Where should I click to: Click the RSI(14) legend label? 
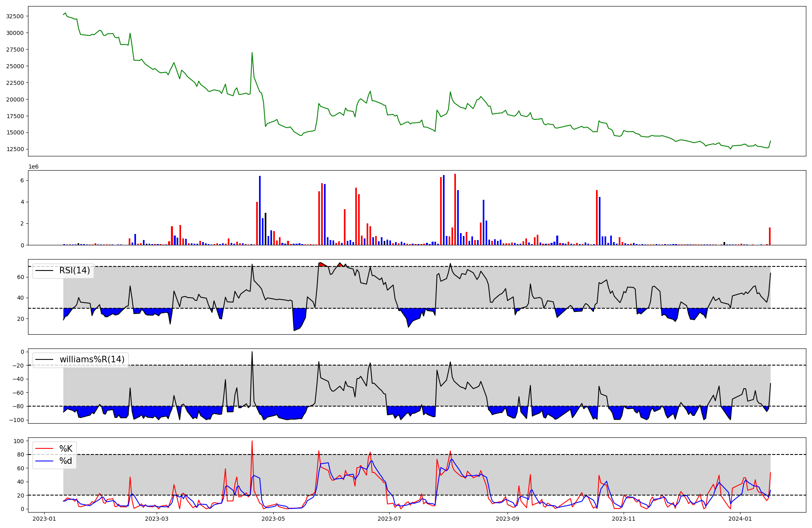[74, 270]
